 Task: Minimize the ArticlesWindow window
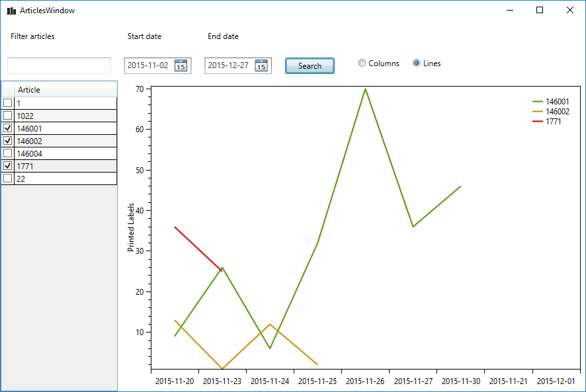click(510, 10)
